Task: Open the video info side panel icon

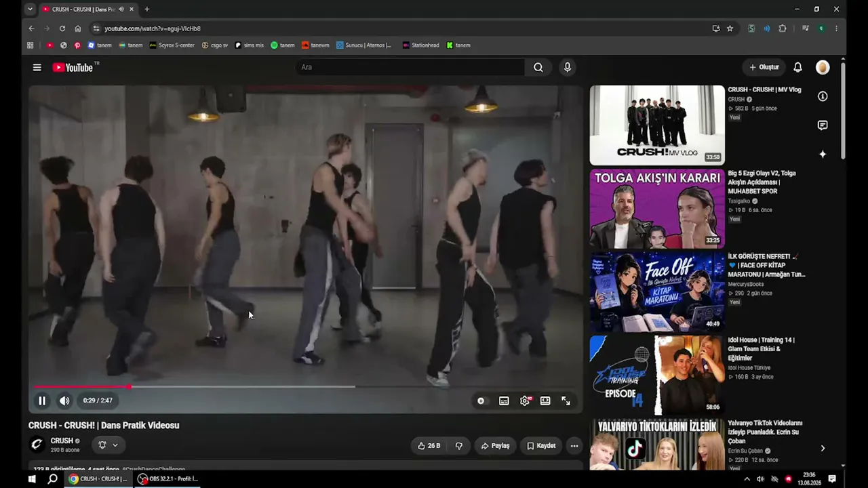Action: 823,96
